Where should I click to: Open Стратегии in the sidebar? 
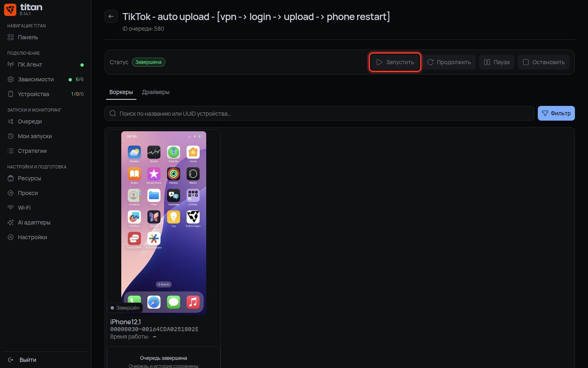pyautogui.click(x=45, y=151)
